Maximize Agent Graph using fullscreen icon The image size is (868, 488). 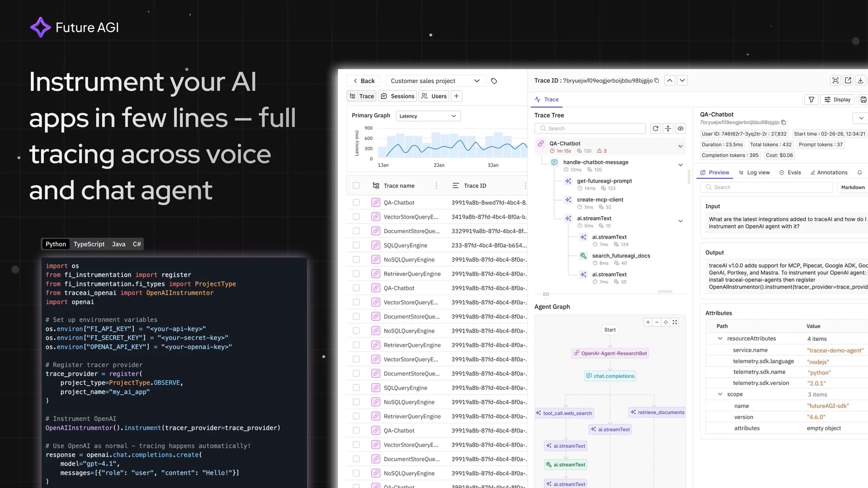(x=675, y=322)
